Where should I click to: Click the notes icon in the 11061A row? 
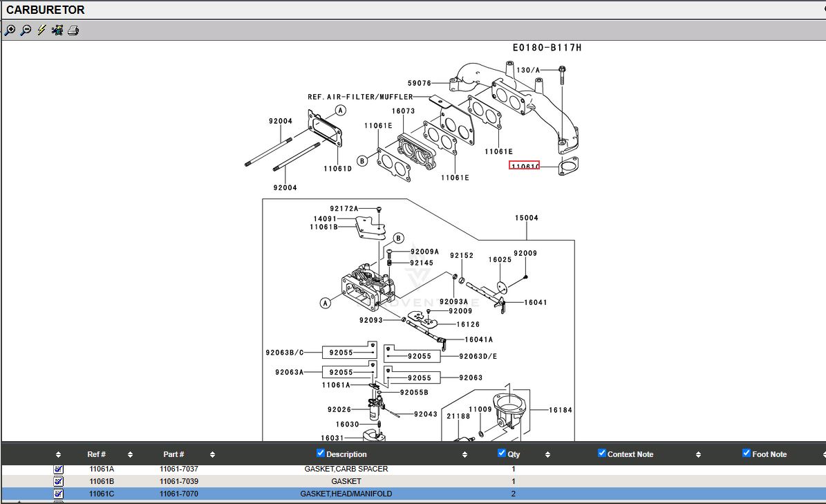58,469
